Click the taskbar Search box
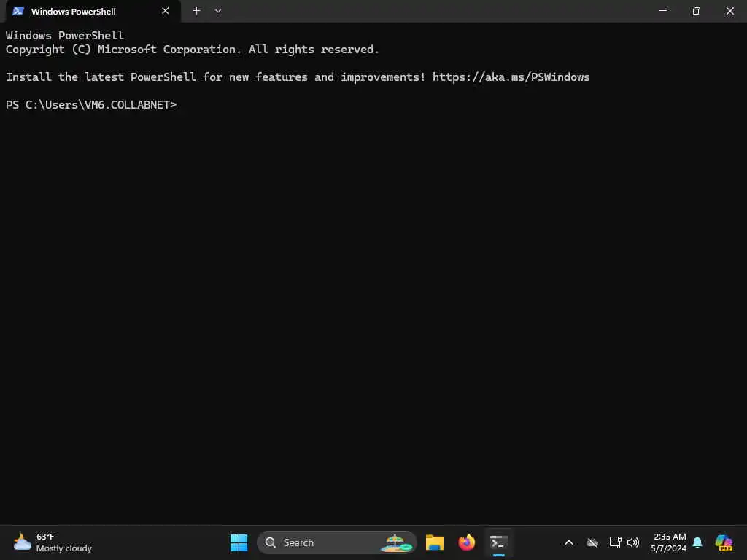The width and height of the screenshot is (747, 560). (337, 542)
